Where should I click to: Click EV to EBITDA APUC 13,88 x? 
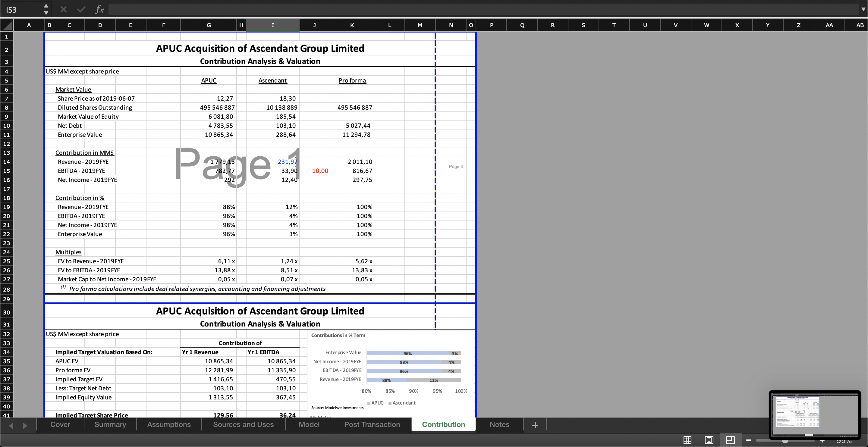209,270
